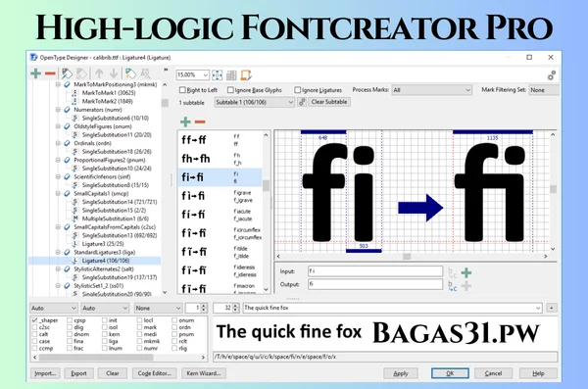This screenshot has height=389, width=588.
Task: Show more toolbar items via the » chevron
Action: tap(166, 70)
